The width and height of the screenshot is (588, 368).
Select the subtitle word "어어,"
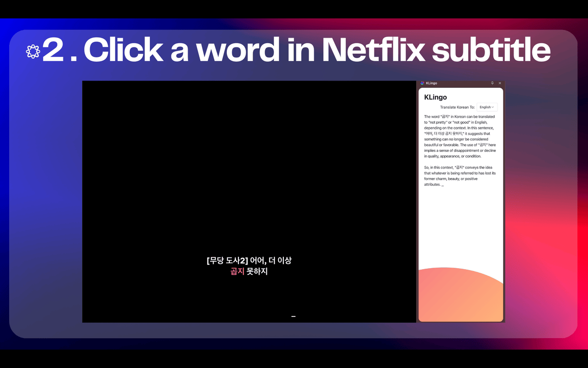click(x=258, y=261)
